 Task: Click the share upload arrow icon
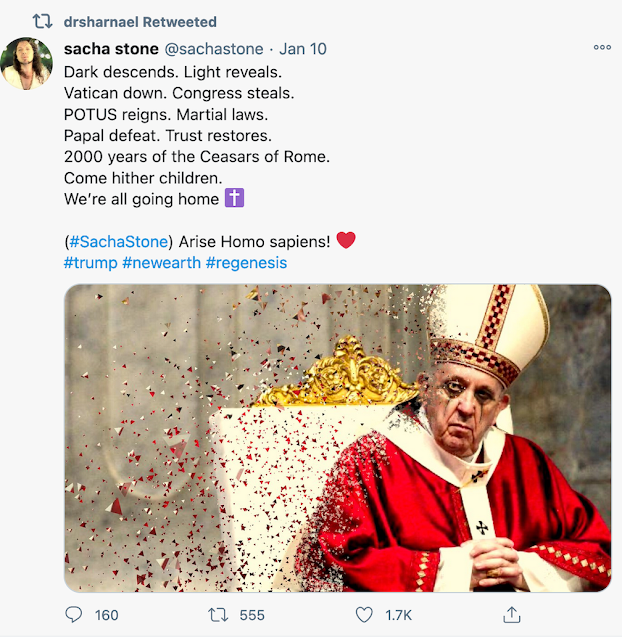click(x=512, y=615)
